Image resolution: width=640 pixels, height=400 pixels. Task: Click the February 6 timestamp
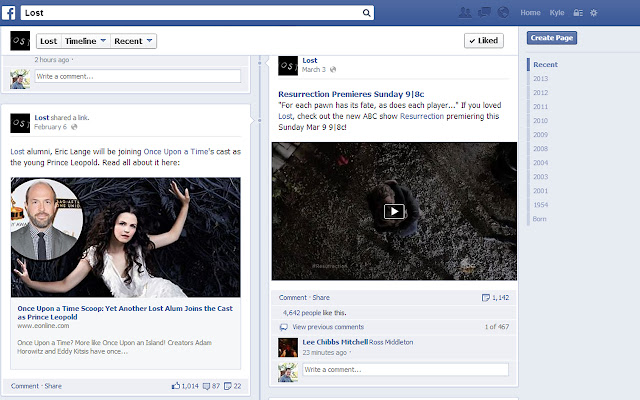click(x=51, y=127)
